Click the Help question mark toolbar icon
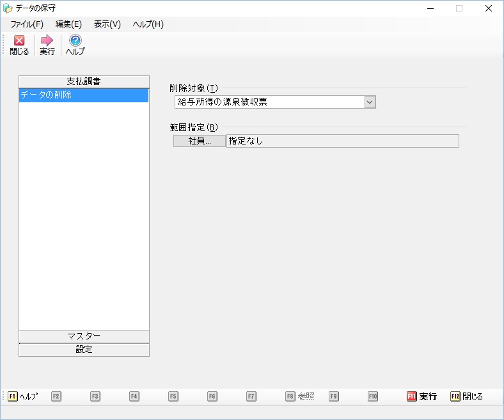 [75, 41]
